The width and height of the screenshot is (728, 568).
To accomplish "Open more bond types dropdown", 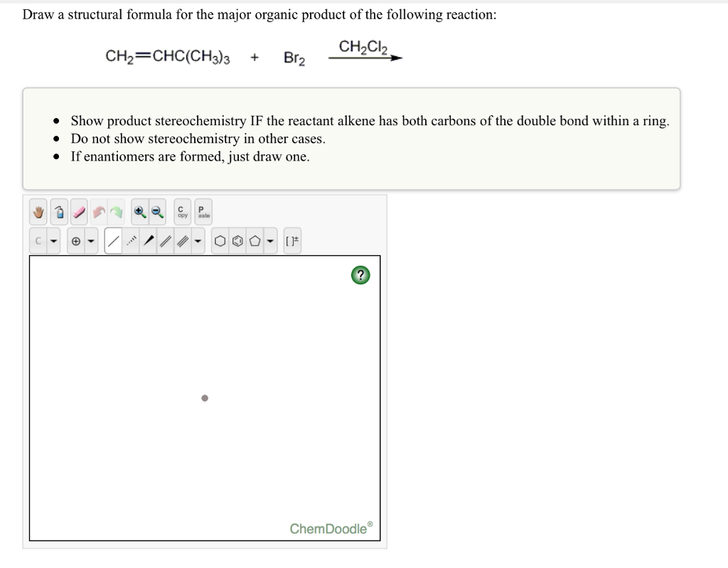I will tap(198, 240).
